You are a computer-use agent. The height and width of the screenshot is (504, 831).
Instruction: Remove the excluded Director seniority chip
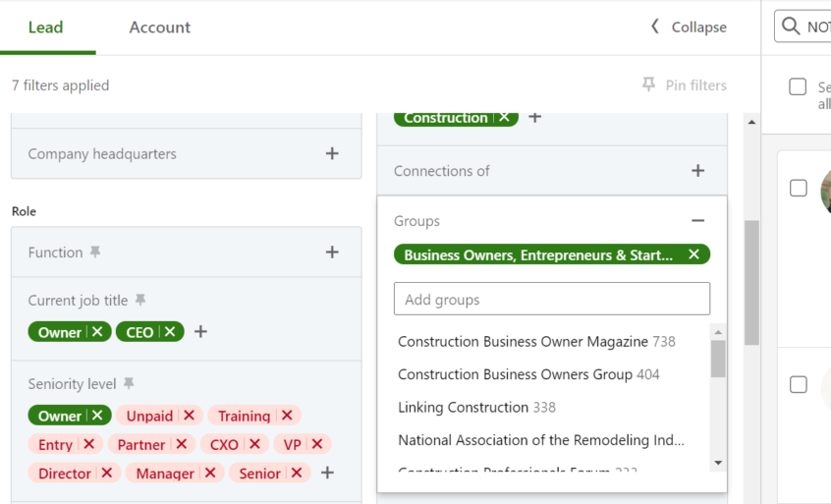pyautogui.click(x=106, y=473)
